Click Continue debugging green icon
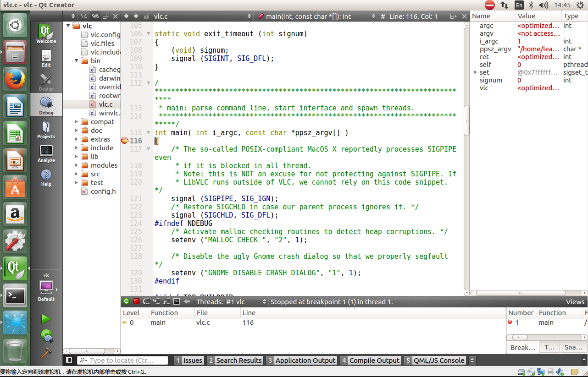Image resolution: width=588 pixels, height=377 pixels. (127, 301)
